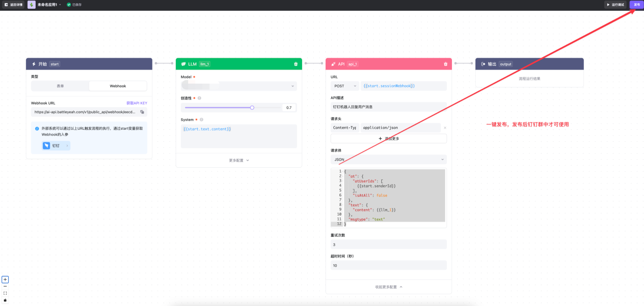Image resolution: width=644 pixels, height=306 pixels.
Task: Remove the Content-Type header row
Action: [445, 128]
